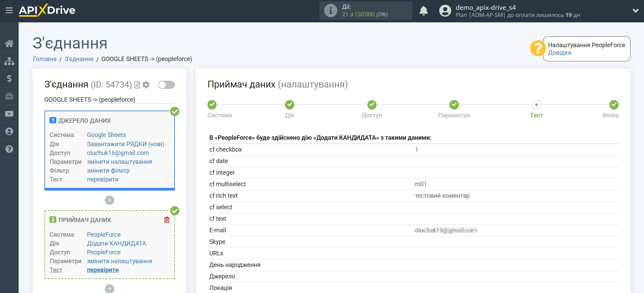The image size is (644, 293).
Task: Add a step between source and receiver
Action: [x=109, y=200]
